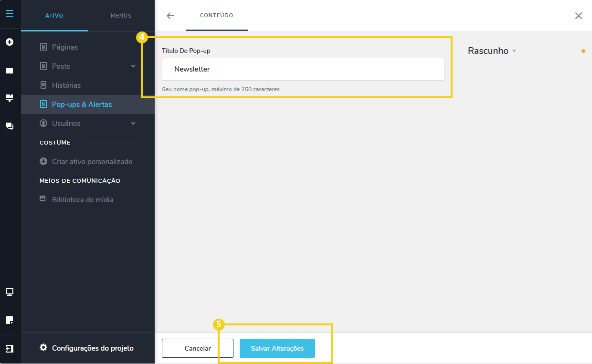Click the monitor preview icon in left rail
The width and height of the screenshot is (592, 364).
[x=10, y=292]
